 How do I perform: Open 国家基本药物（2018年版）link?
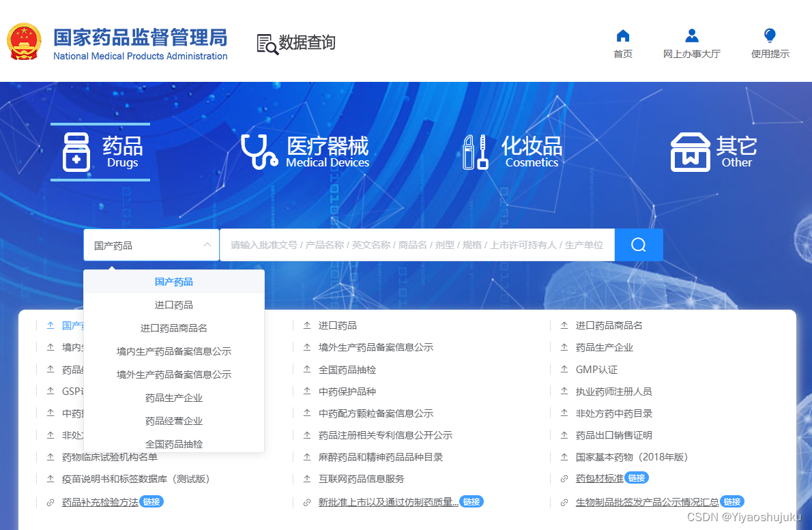632,457
